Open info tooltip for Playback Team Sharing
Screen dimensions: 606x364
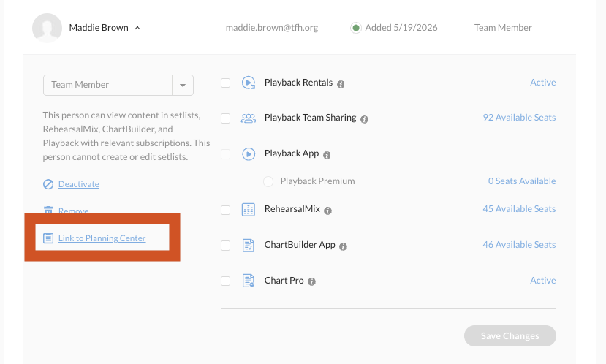tap(364, 119)
